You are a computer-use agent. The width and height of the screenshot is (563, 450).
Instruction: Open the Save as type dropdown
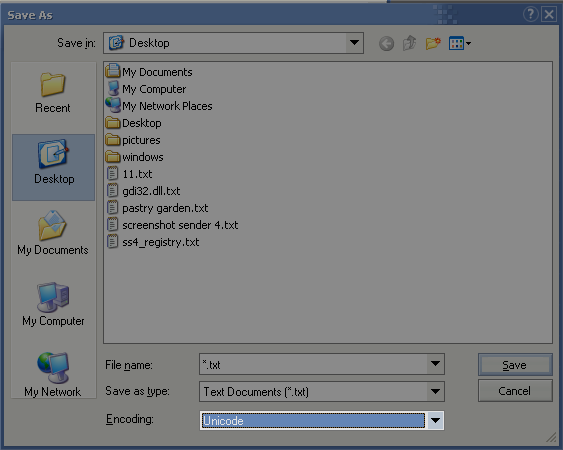[x=435, y=391]
